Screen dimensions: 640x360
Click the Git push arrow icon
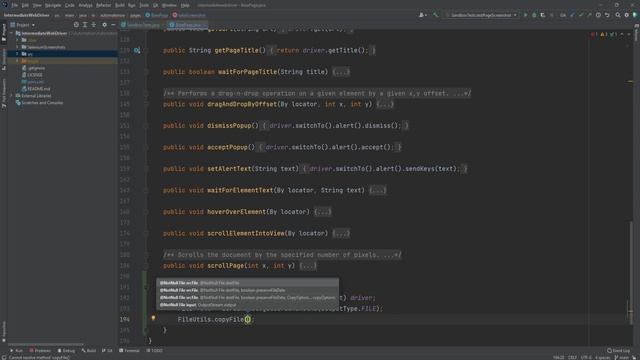point(589,15)
